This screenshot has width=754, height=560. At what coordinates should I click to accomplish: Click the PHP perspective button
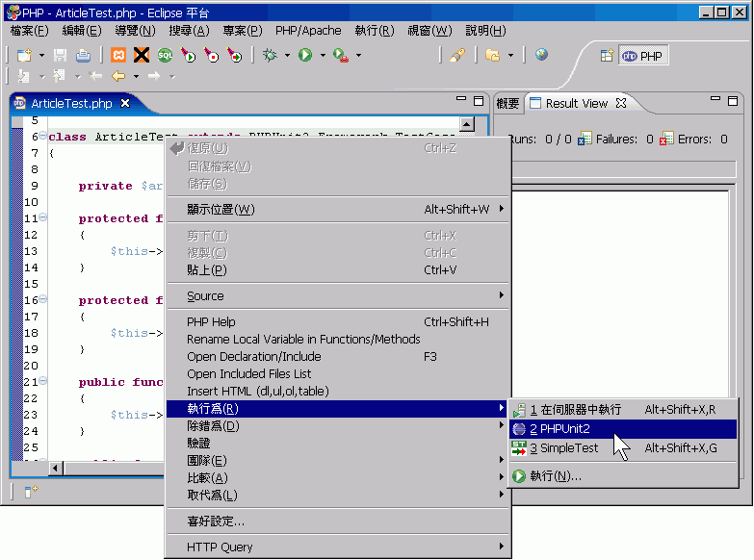[643, 56]
